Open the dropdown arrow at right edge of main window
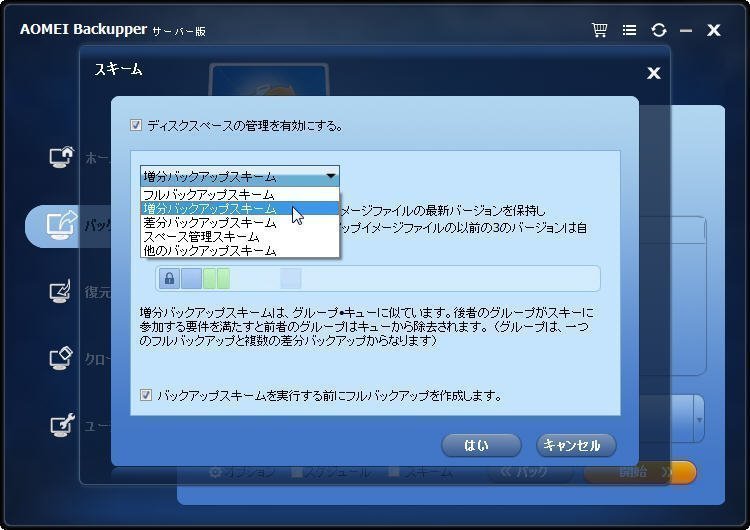Viewport: 750px width, 530px height. (699, 420)
